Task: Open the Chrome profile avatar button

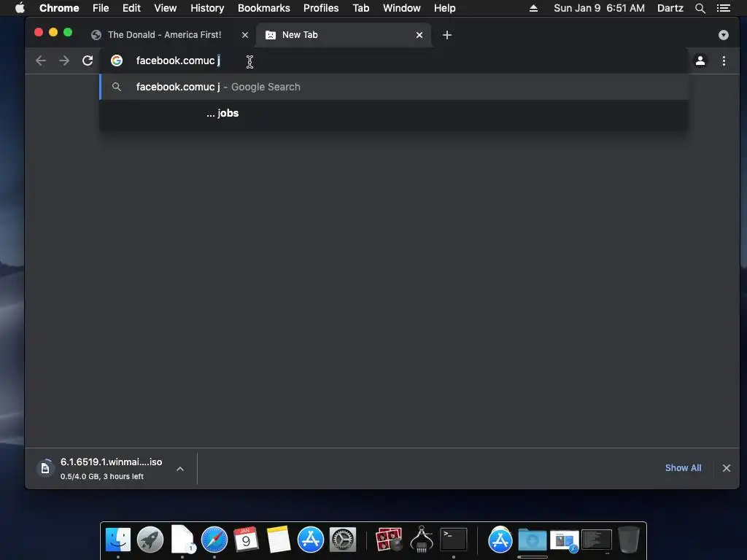Action: coord(700,61)
